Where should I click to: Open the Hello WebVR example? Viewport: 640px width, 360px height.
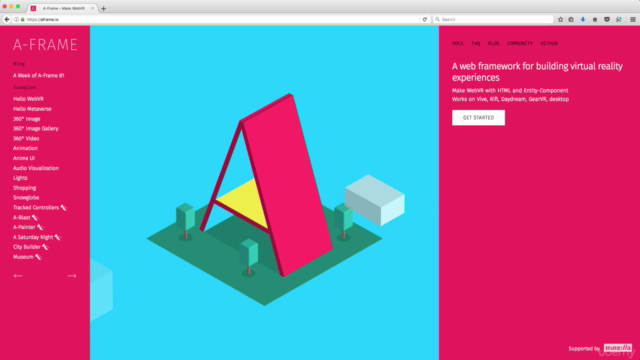[28, 99]
